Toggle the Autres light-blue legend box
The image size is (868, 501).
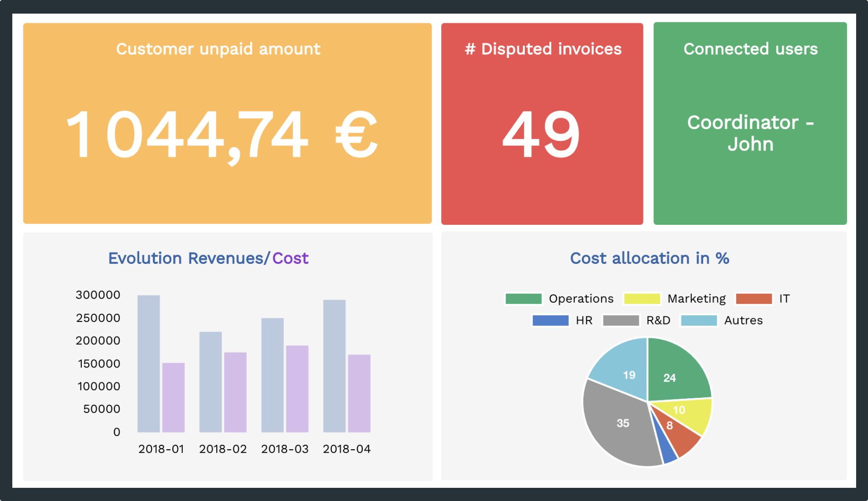click(699, 321)
